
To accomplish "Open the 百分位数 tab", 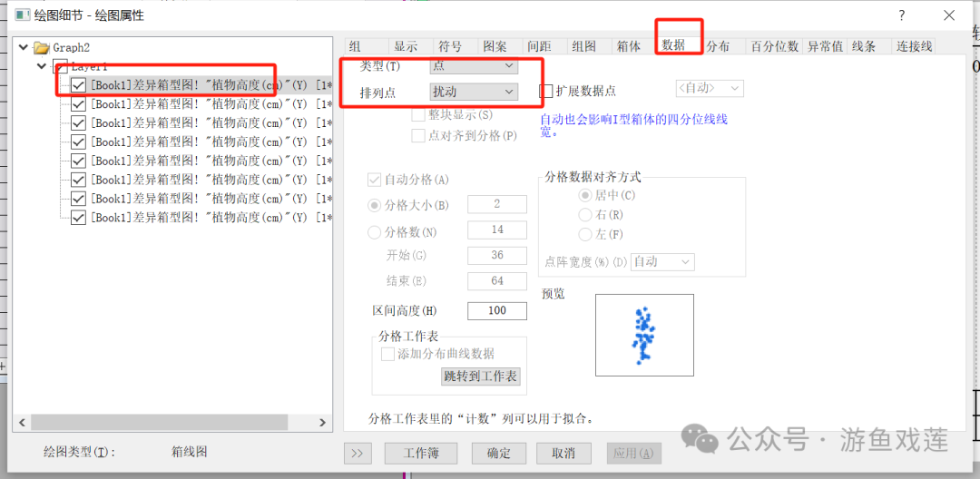I will click(774, 45).
